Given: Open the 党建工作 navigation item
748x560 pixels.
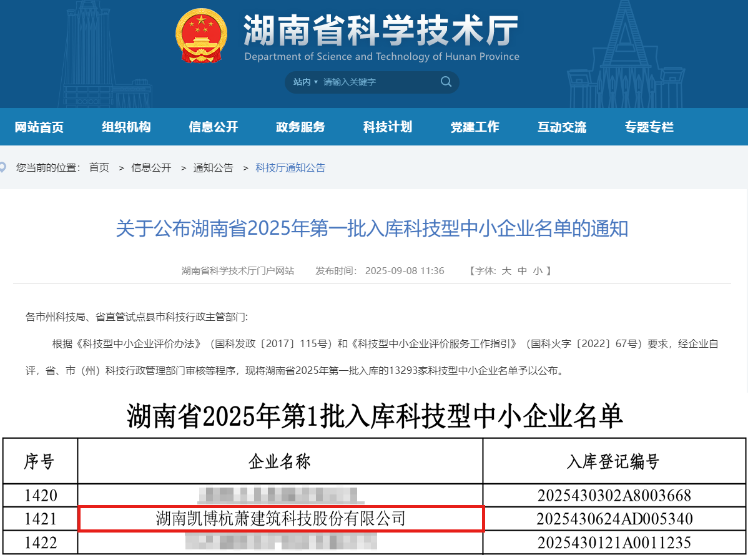Looking at the screenshot, I should pyautogui.click(x=475, y=127).
